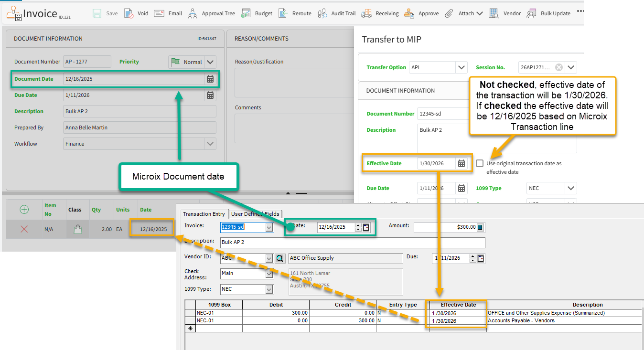Expand the Workflow Finance dropdown
Screen dimensions: 644x350
210,144
